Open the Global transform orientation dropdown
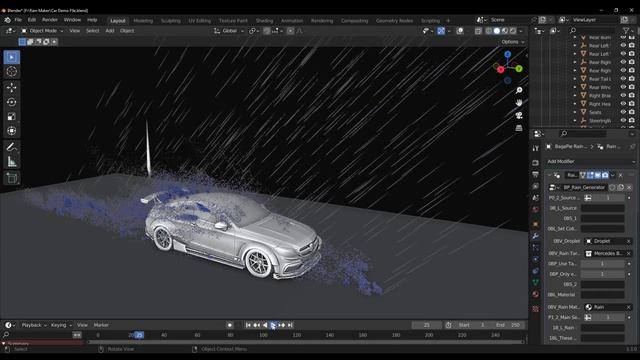The image size is (640, 360). [229, 31]
